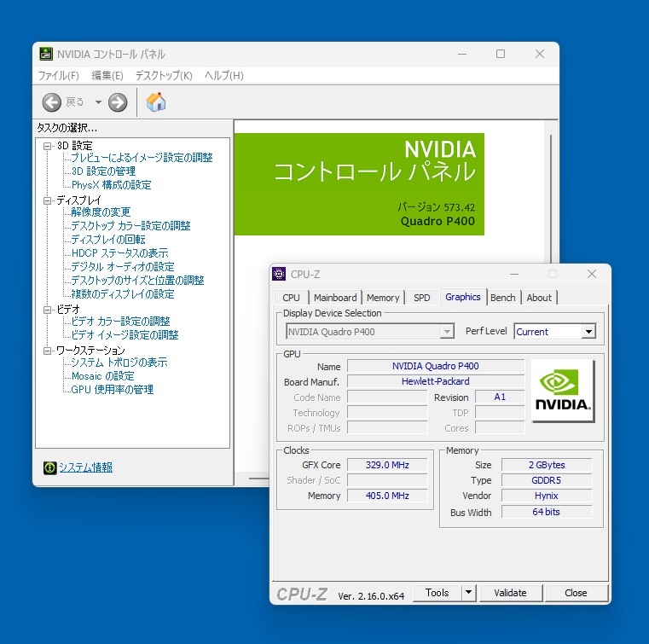Viewport: 649px width, 644px height.
Task: Click the Vendor Hynix field
Action: 547,496
